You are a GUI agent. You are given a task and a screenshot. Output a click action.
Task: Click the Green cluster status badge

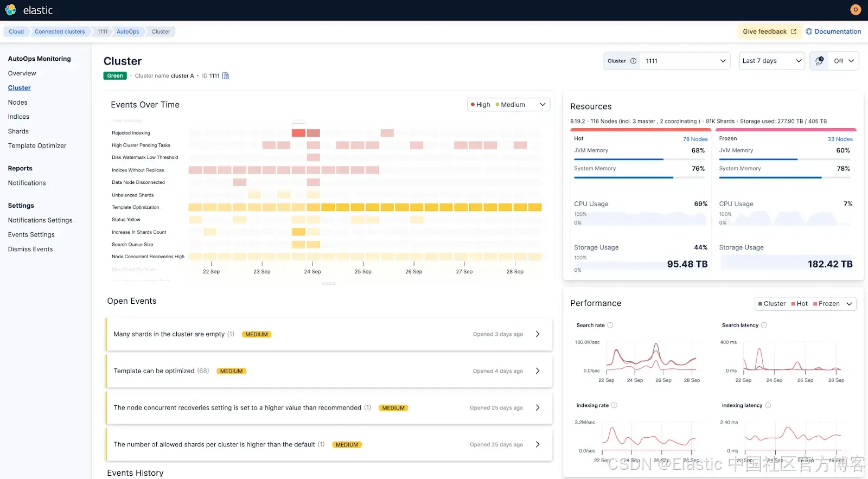pyautogui.click(x=115, y=76)
